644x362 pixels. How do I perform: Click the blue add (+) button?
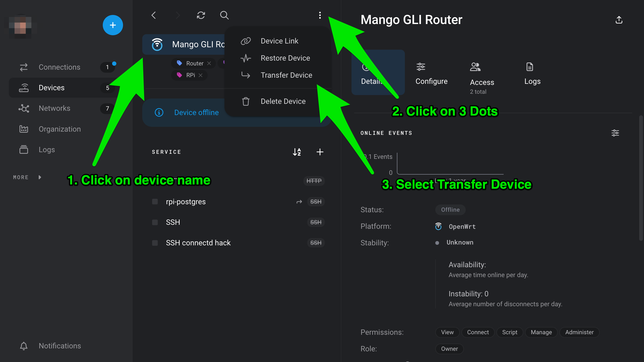pos(113,25)
